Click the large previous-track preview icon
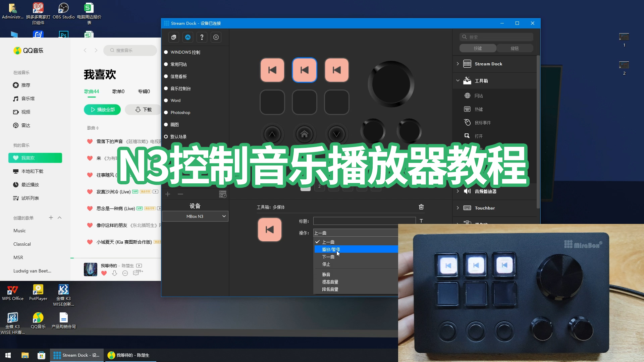The height and width of the screenshot is (362, 644). pos(270,230)
